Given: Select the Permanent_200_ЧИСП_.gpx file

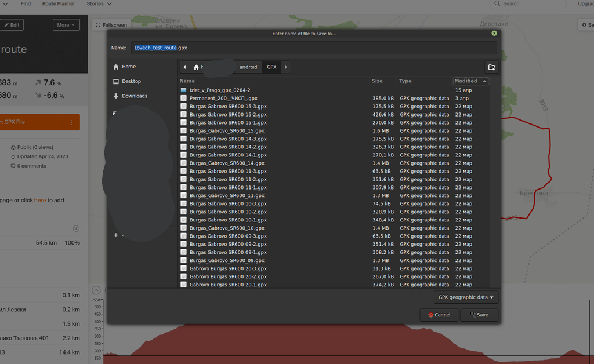Looking at the screenshot, I should (x=223, y=99).
